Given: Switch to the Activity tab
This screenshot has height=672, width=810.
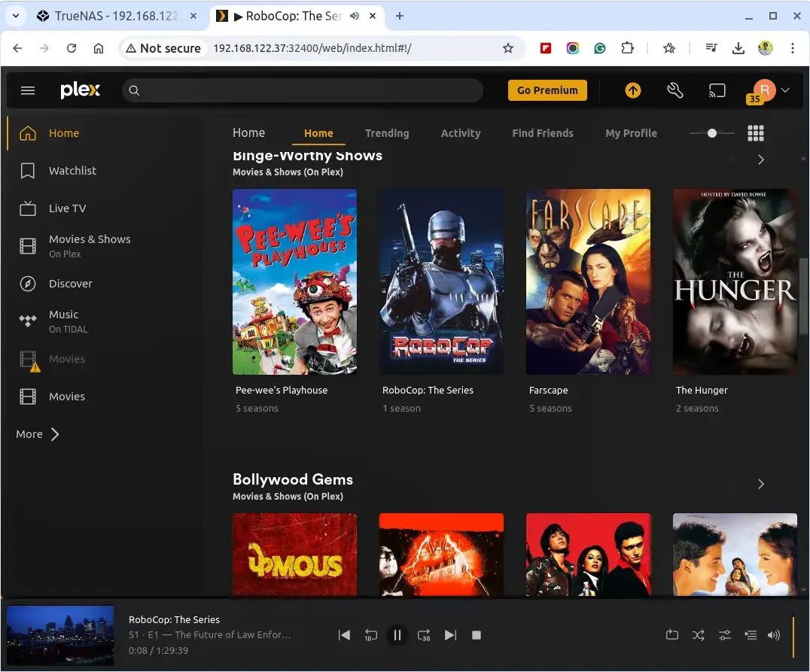Looking at the screenshot, I should 461,133.
